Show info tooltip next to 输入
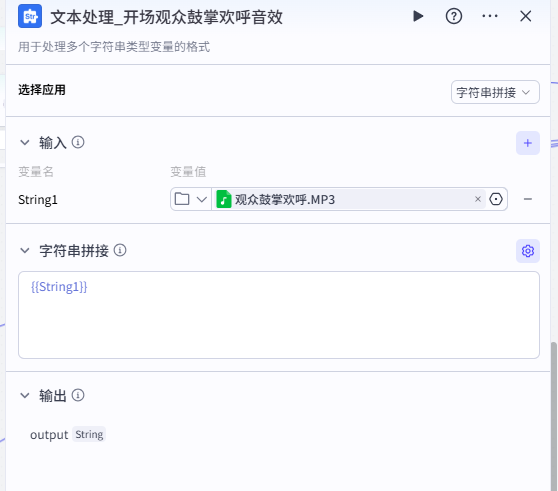This screenshot has height=491, width=558. (x=78, y=142)
